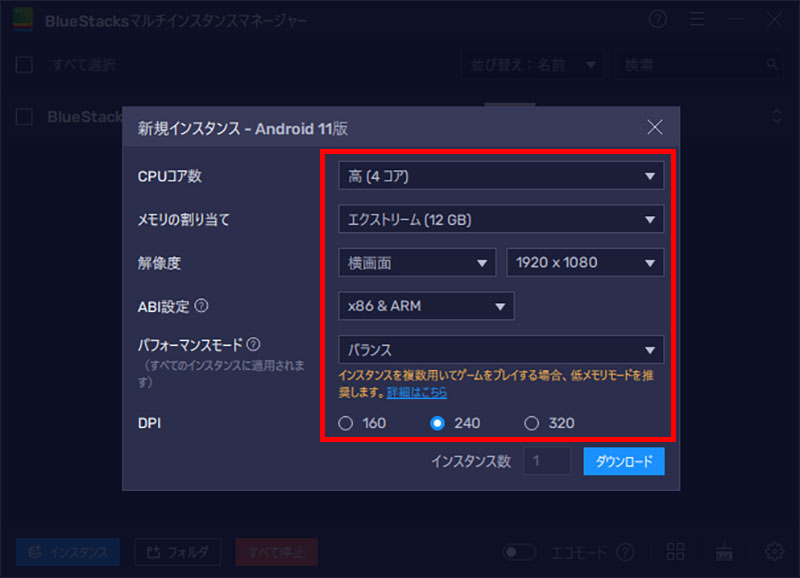The height and width of the screenshot is (578, 800).
Task: Open the 詳細はこちら link
Action: tap(418, 393)
